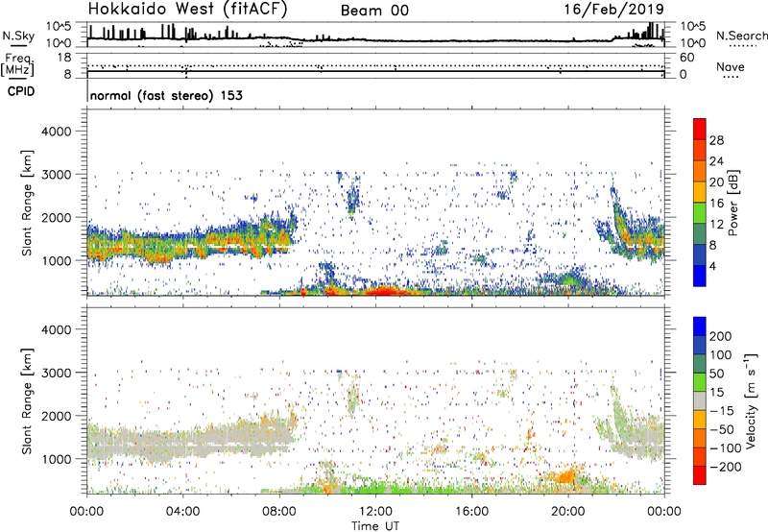This screenshot has width=768, height=532.
Task: Click the "12:00" time tick label
Action: coord(375,512)
